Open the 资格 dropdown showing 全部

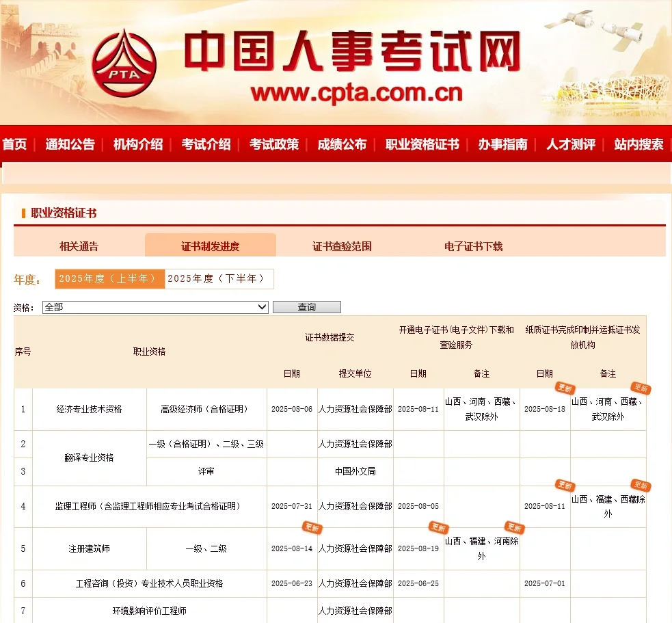[x=155, y=306]
